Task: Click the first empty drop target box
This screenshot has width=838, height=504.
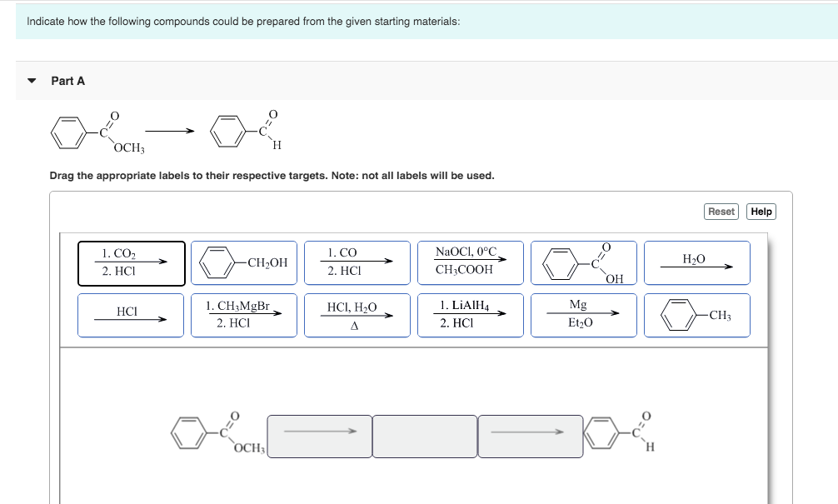Action: click(x=319, y=434)
